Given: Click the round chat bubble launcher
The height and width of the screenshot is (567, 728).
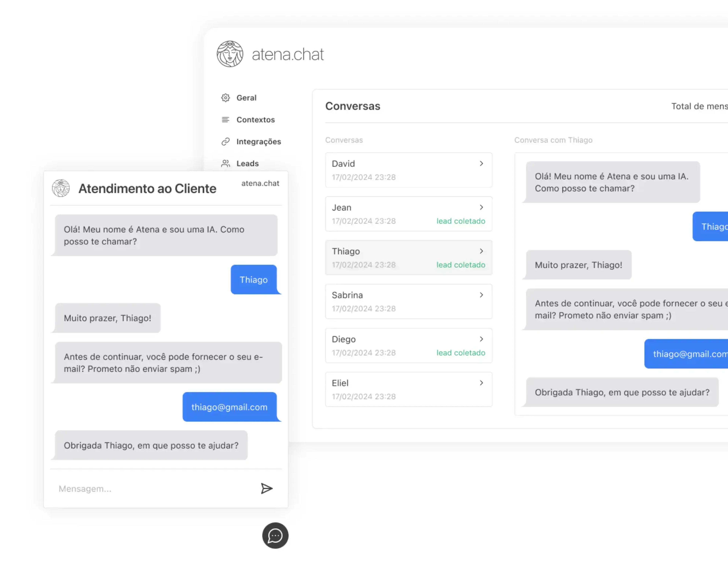Looking at the screenshot, I should [275, 536].
